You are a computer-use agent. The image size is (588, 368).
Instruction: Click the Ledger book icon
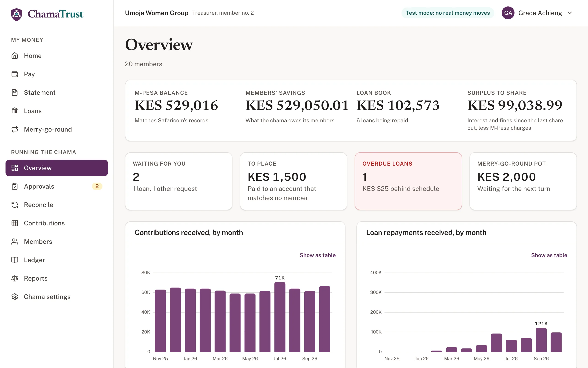(x=15, y=260)
